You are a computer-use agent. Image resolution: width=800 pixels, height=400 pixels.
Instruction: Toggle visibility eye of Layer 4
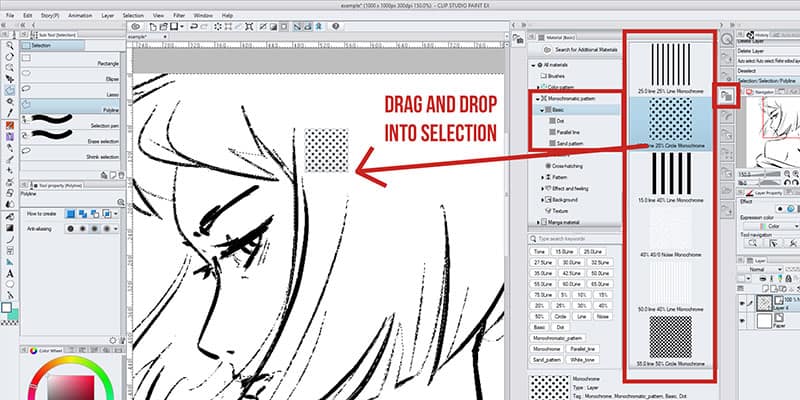click(x=742, y=304)
